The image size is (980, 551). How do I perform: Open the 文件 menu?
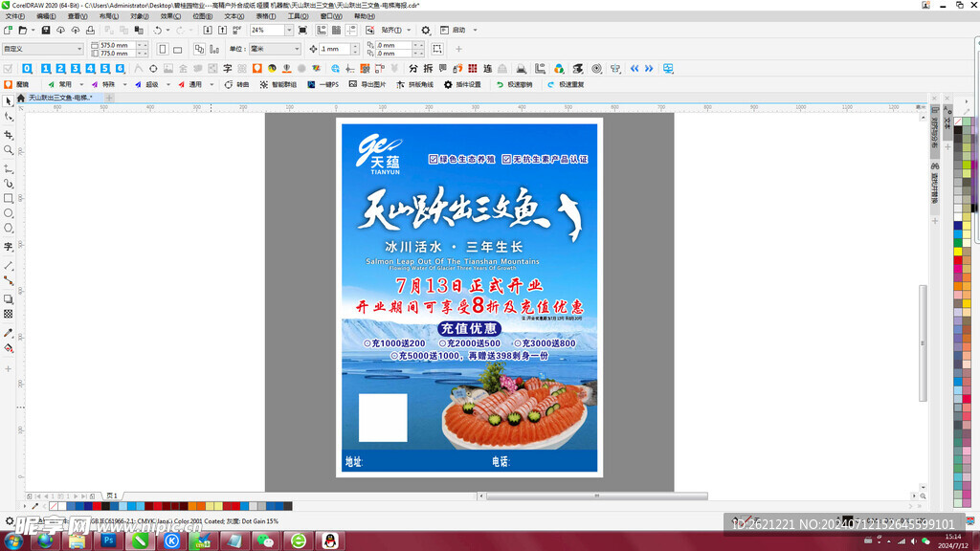tap(15, 16)
